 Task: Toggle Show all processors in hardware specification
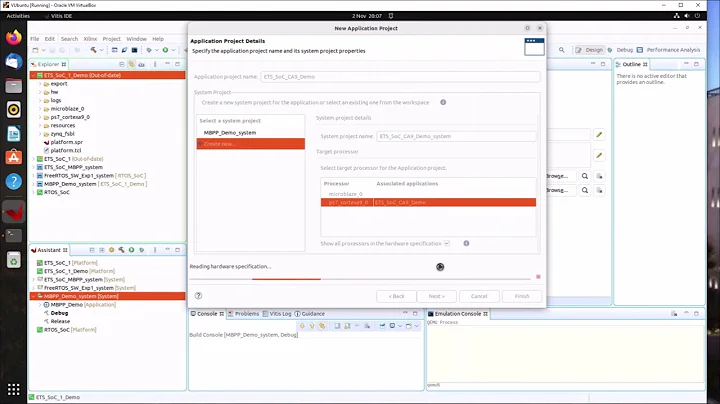(x=447, y=243)
